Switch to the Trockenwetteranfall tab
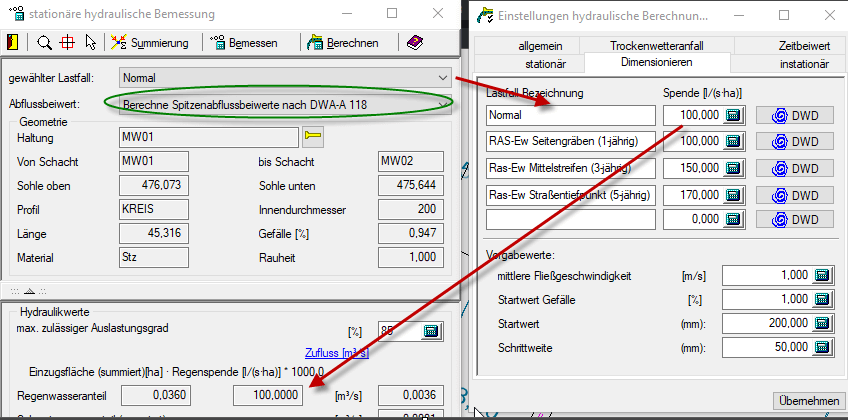The image size is (848, 420). click(x=656, y=46)
